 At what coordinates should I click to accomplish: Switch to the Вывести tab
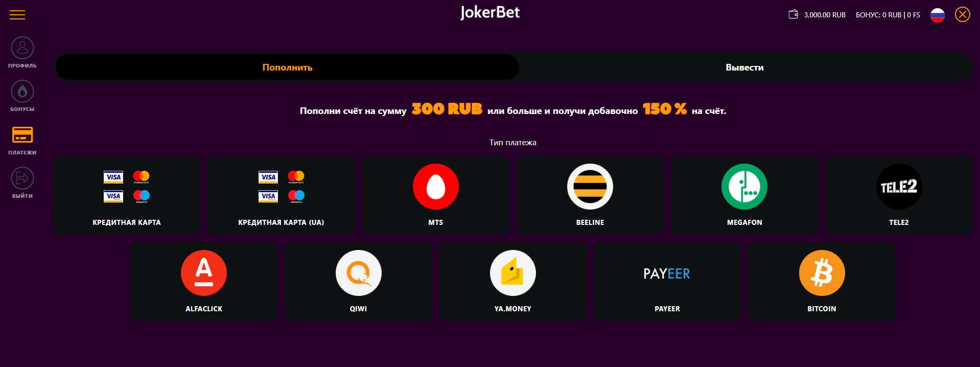tap(744, 67)
